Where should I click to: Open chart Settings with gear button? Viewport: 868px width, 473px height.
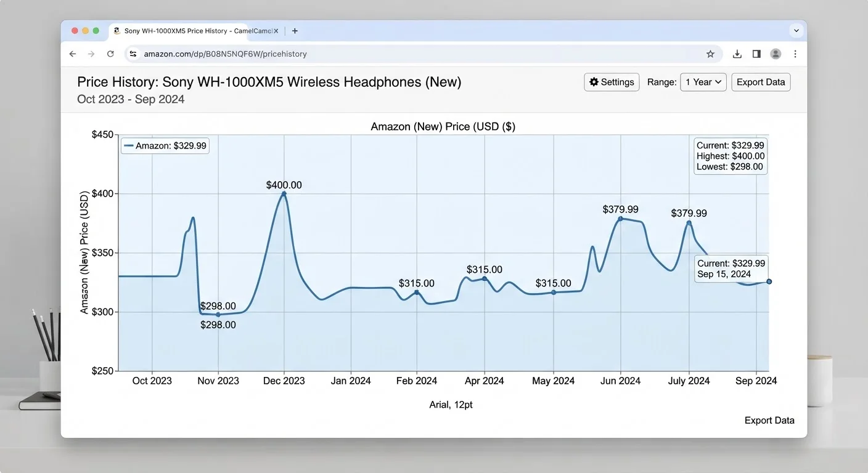coord(612,82)
